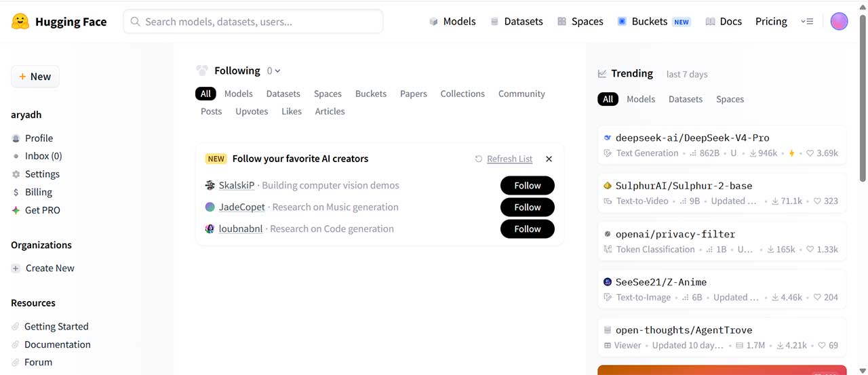Screen dimensions: 868x375
Task: Open the Datasets nav item
Action: [x=516, y=22]
